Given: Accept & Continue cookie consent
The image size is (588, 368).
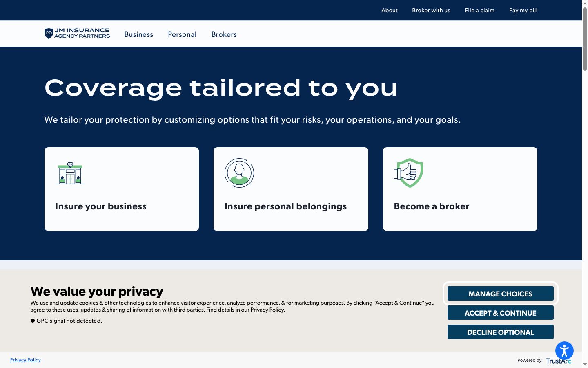Looking at the screenshot, I should (x=501, y=313).
